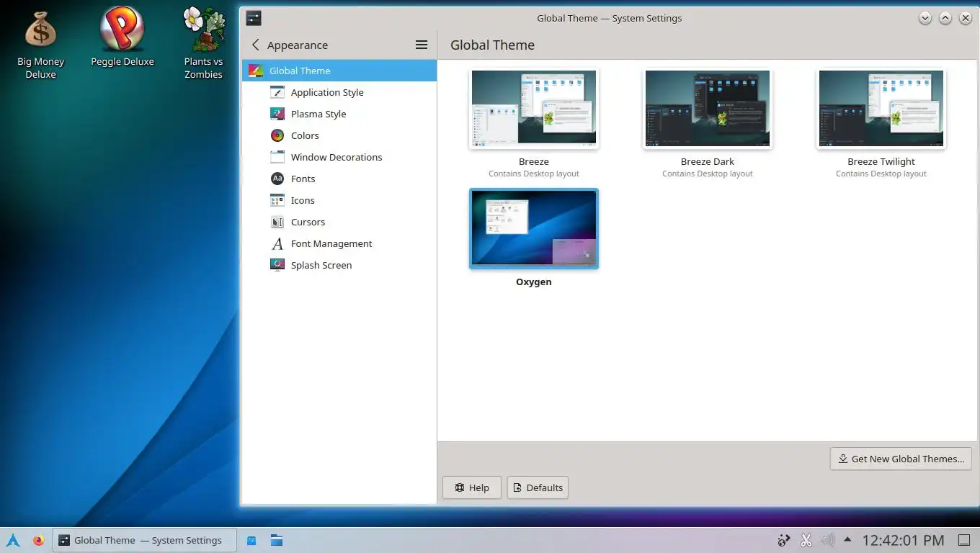
Task: Open the System Settings window menu icon
Action: [x=254, y=18]
